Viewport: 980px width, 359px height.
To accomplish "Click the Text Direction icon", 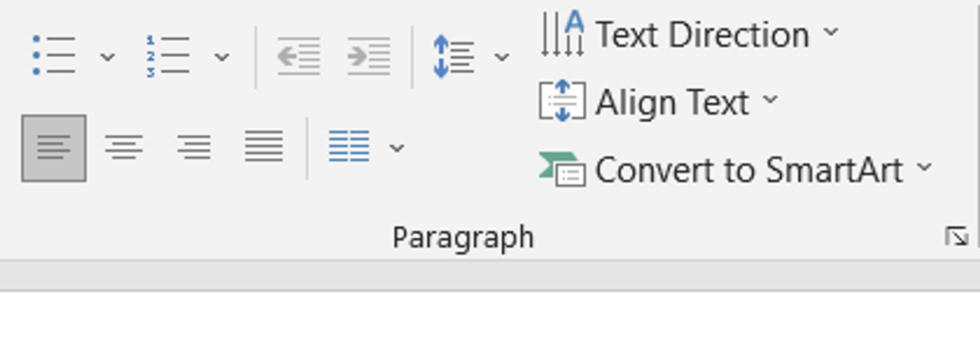I will (562, 34).
